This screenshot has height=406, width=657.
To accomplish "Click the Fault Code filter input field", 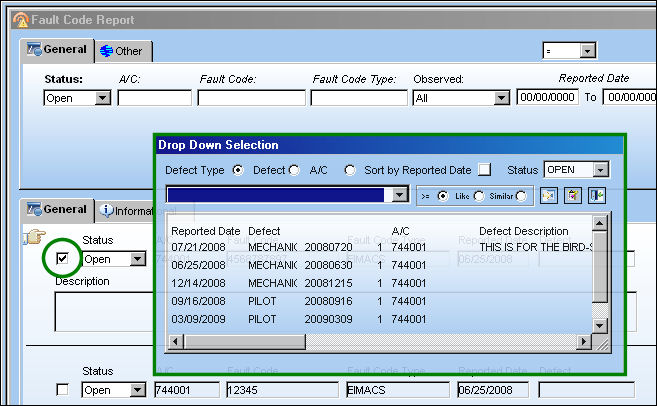I will pos(251,98).
